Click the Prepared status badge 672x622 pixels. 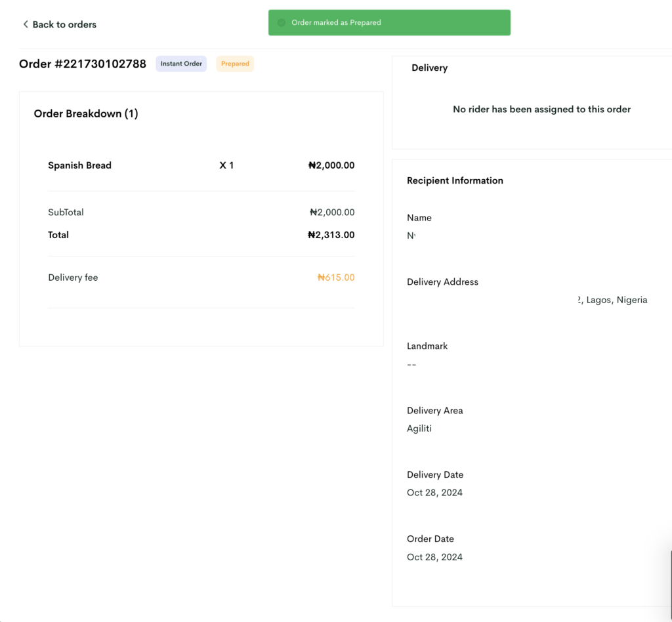235,64
